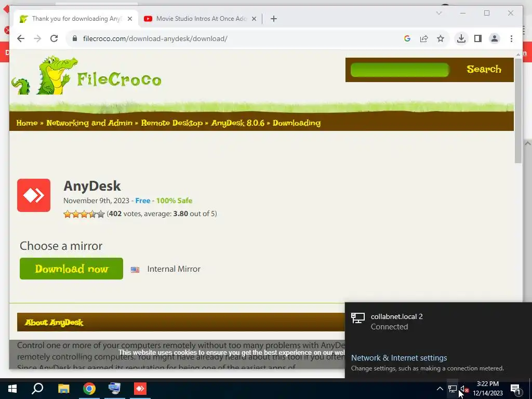
Task: Click the address bar URL
Action: coord(155,38)
